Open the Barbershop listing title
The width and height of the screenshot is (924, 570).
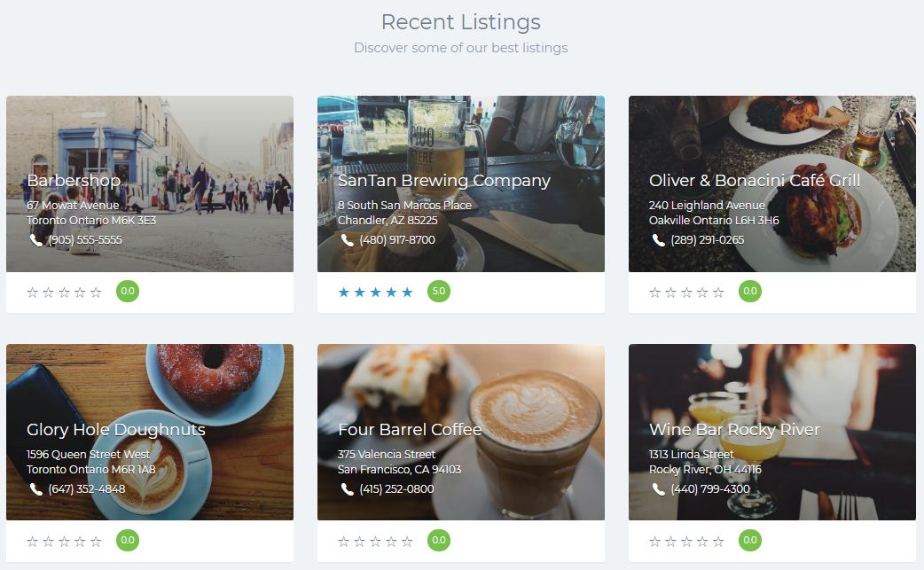point(74,181)
